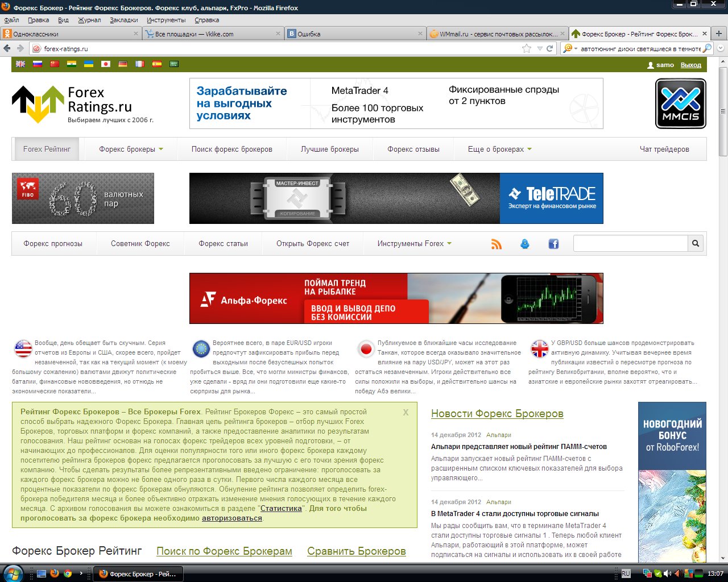
Task: Expand Еще о брокерах dropdown menu
Action: tap(499, 149)
